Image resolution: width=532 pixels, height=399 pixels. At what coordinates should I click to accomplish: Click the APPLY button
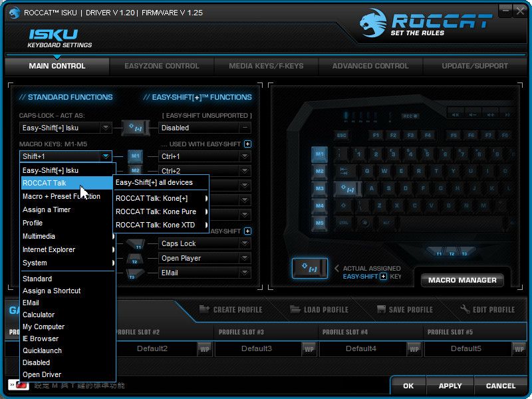point(450,386)
